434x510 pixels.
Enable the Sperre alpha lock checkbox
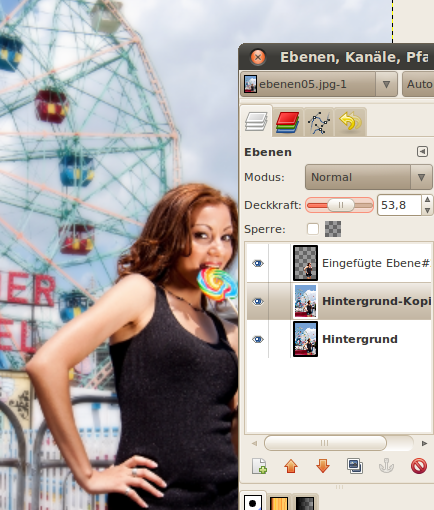(313, 229)
